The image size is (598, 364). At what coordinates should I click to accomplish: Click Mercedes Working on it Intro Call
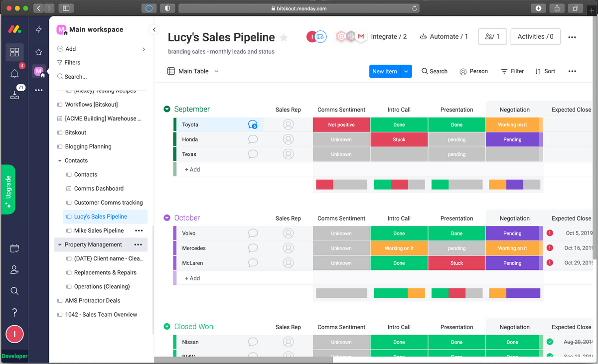point(399,248)
